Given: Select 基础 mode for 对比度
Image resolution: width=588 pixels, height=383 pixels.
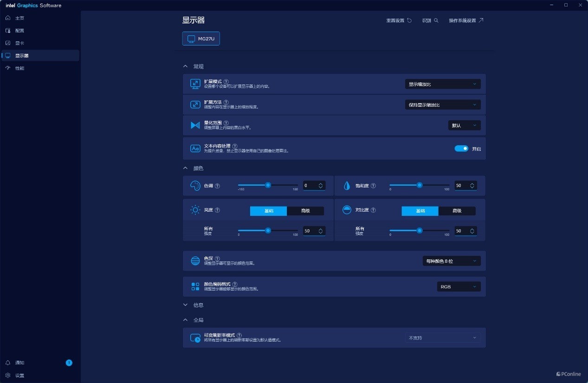Looking at the screenshot, I should 420,211.
